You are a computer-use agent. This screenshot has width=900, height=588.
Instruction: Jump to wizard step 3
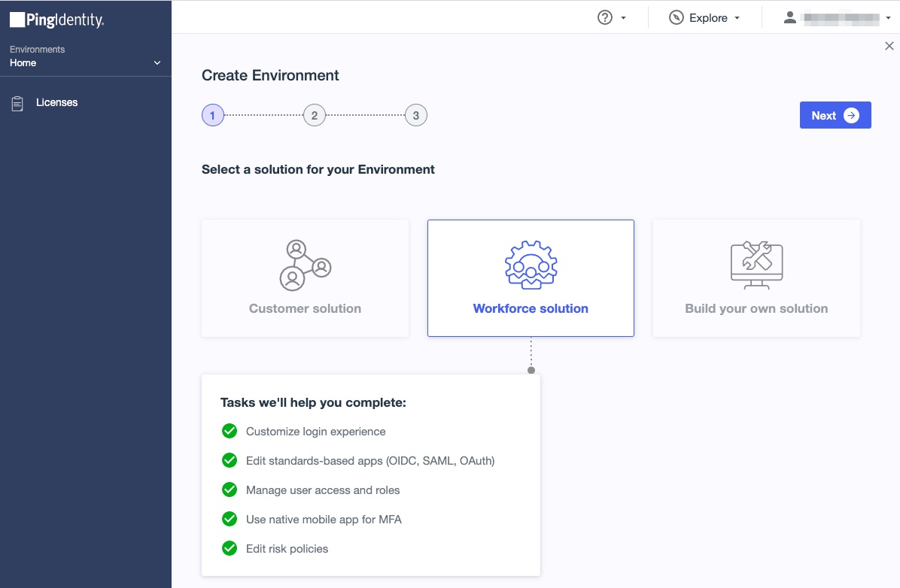[x=416, y=115]
